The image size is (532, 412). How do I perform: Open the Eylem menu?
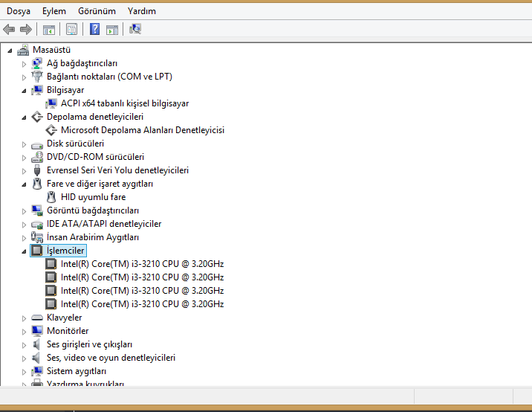tap(54, 11)
